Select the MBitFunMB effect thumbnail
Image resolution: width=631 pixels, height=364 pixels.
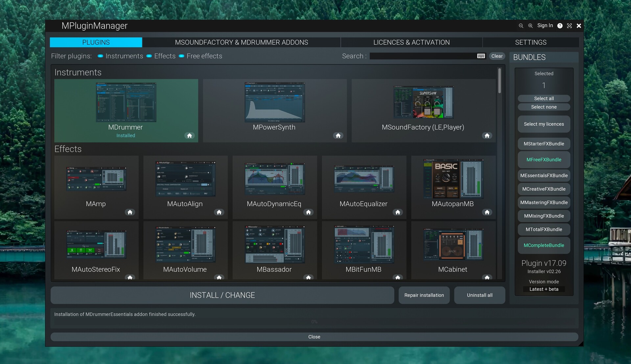coord(364,244)
